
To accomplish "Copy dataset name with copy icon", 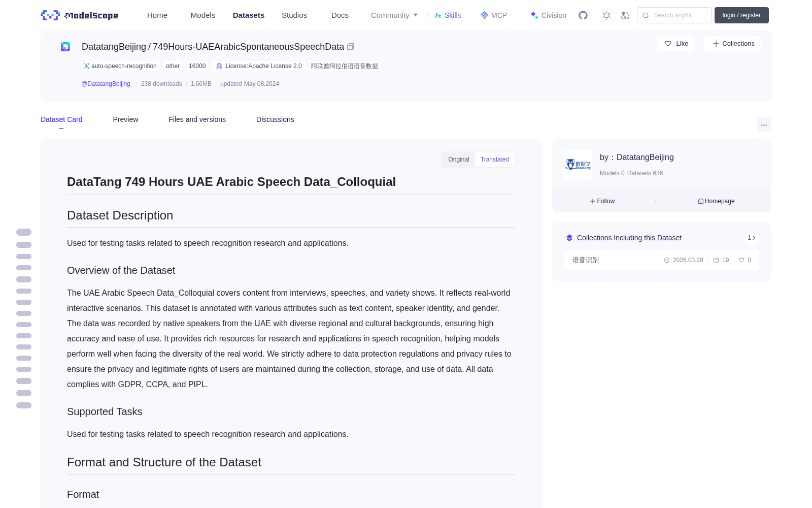I will coord(351,47).
